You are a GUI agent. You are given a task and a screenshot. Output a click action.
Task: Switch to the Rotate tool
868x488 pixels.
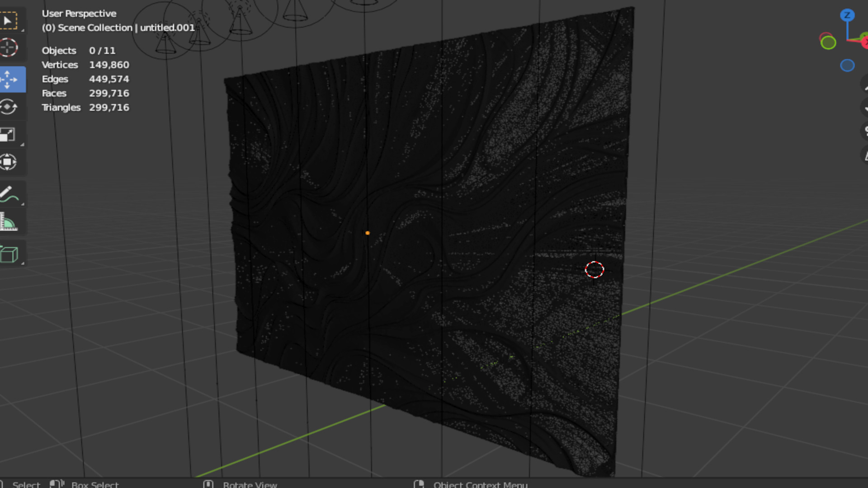[9, 107]
